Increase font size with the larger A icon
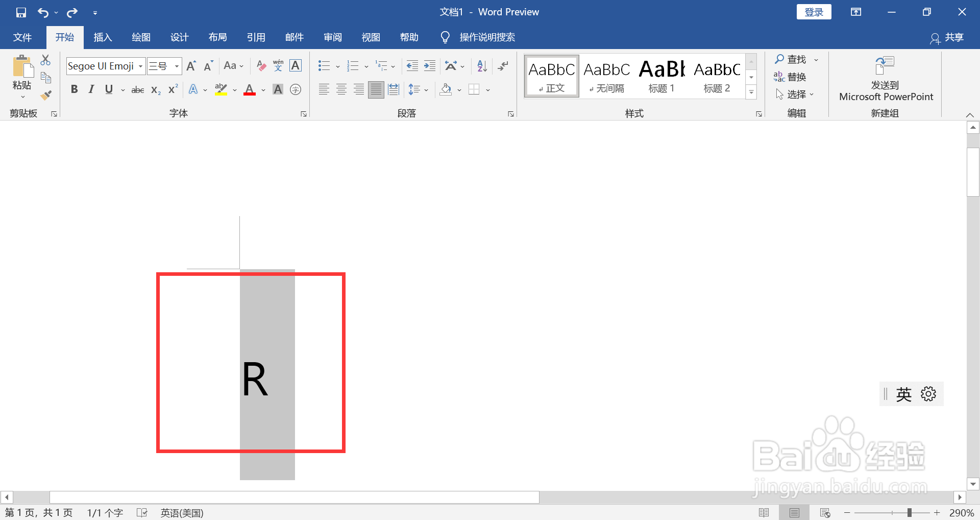The height and width of the screenshot is (520, 980). click(191, 66)
